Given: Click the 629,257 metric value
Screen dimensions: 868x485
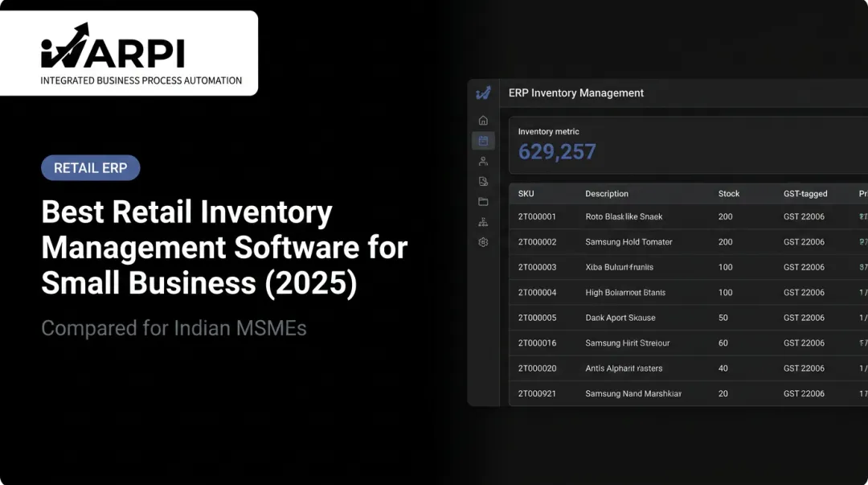Looking at the screenshot, I should point(557,152).
